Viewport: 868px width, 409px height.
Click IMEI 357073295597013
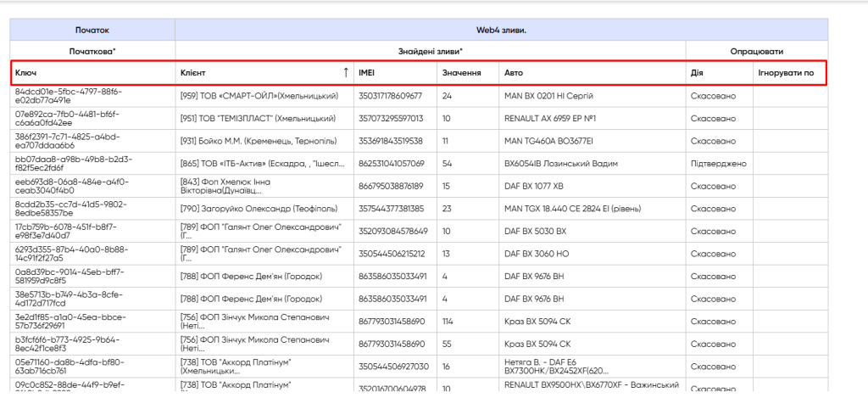[x=391, y=119]
